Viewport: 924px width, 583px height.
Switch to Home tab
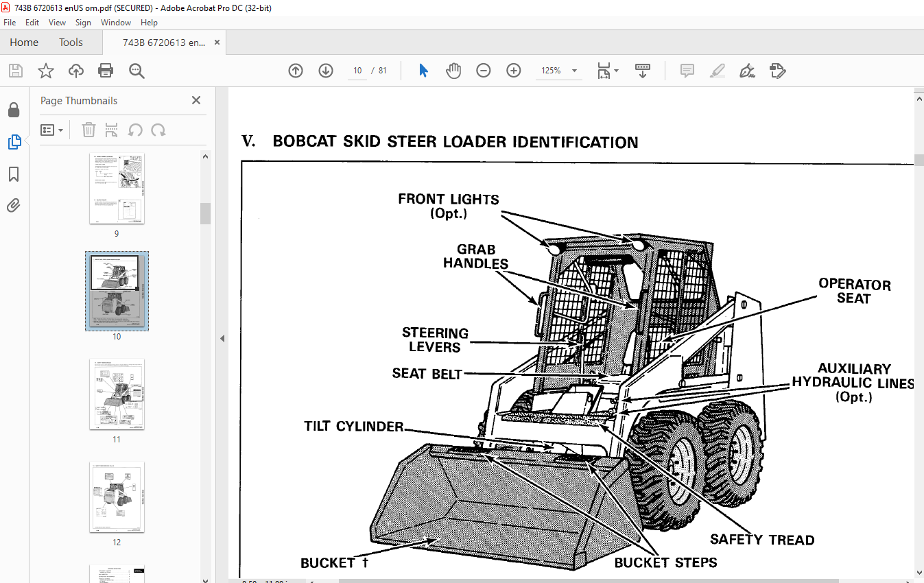click(x=24, y=43)
